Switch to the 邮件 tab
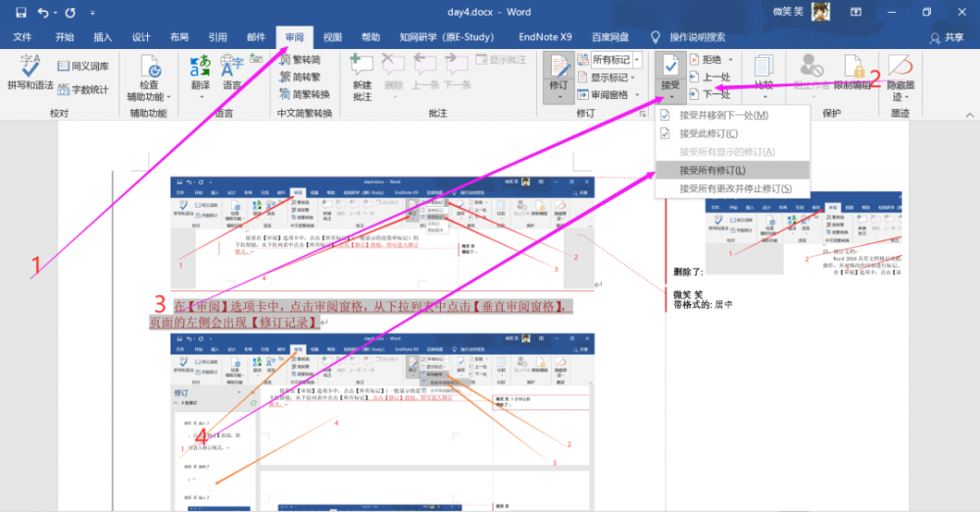The height and width of the screenshot is (512, 980). [256, 37]
